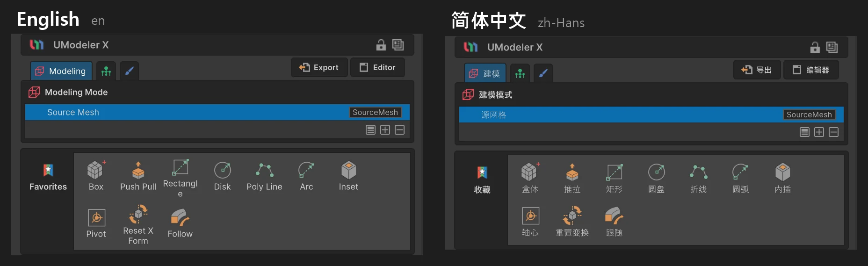Select the Source Mesh row
Image resolution: width=868 pixels, height=266 pixels.
coord(217,112)
